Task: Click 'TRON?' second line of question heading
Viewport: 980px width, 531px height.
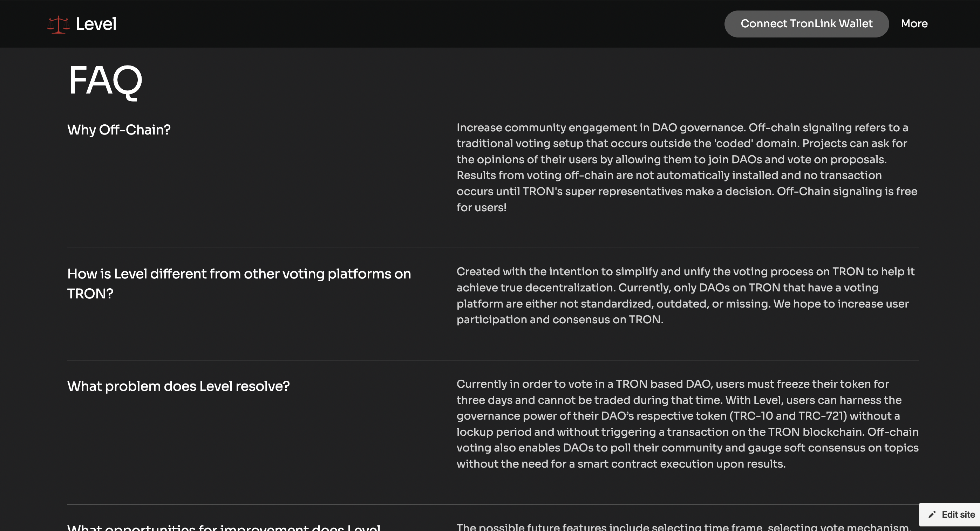Action: 90,294
